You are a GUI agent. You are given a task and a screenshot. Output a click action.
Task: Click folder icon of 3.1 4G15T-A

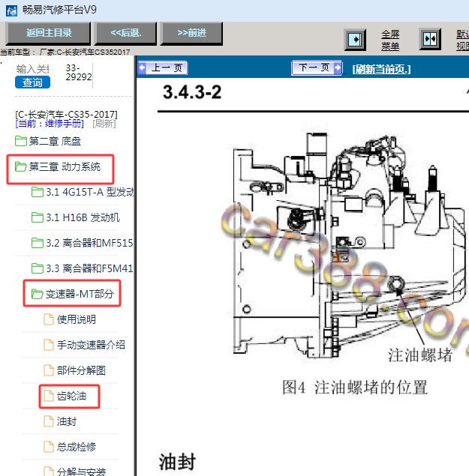point(38,192)
